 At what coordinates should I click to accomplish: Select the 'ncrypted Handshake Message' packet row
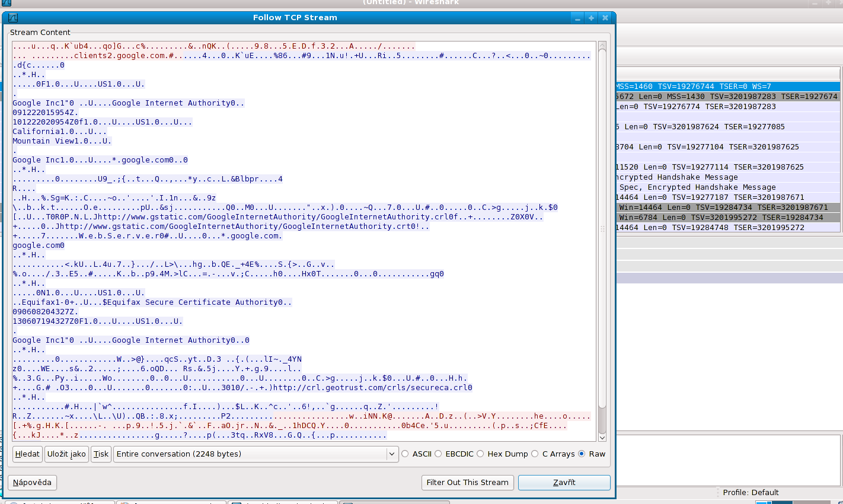click(x=728, y=177)
